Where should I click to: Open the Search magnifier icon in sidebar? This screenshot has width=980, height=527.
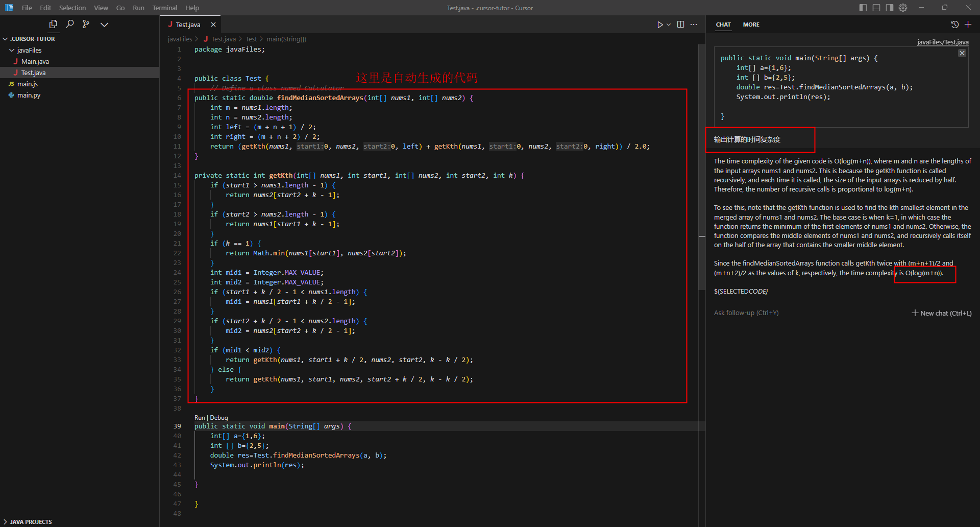70,24
